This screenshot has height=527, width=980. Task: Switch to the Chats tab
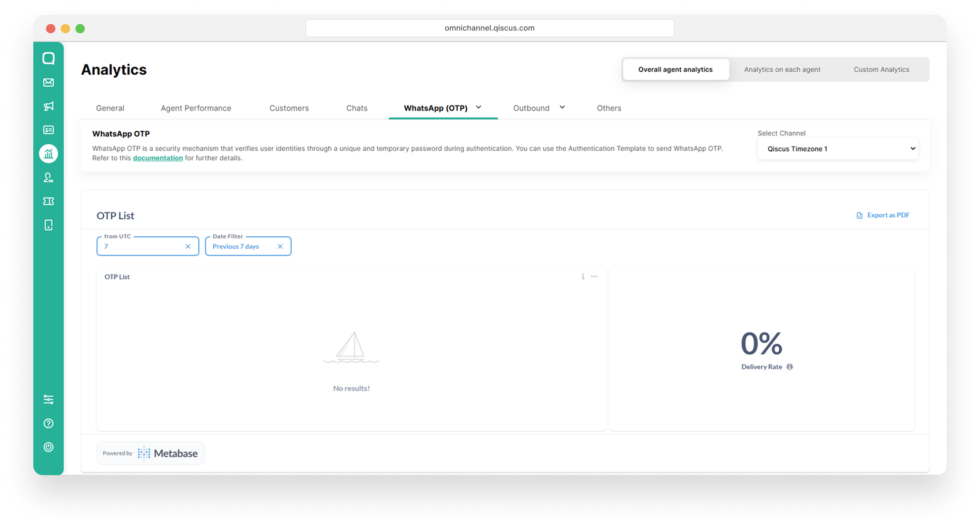tap(357, 108)
